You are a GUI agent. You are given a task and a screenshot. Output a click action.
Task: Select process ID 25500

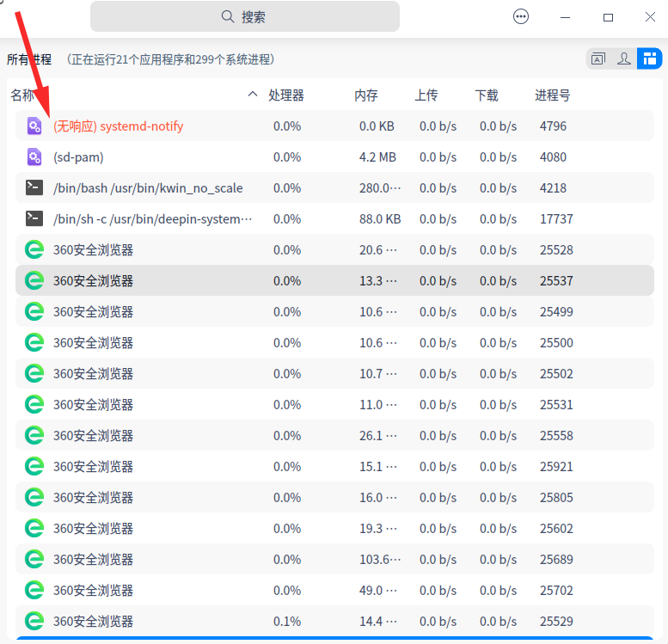(x=556, y=343)
